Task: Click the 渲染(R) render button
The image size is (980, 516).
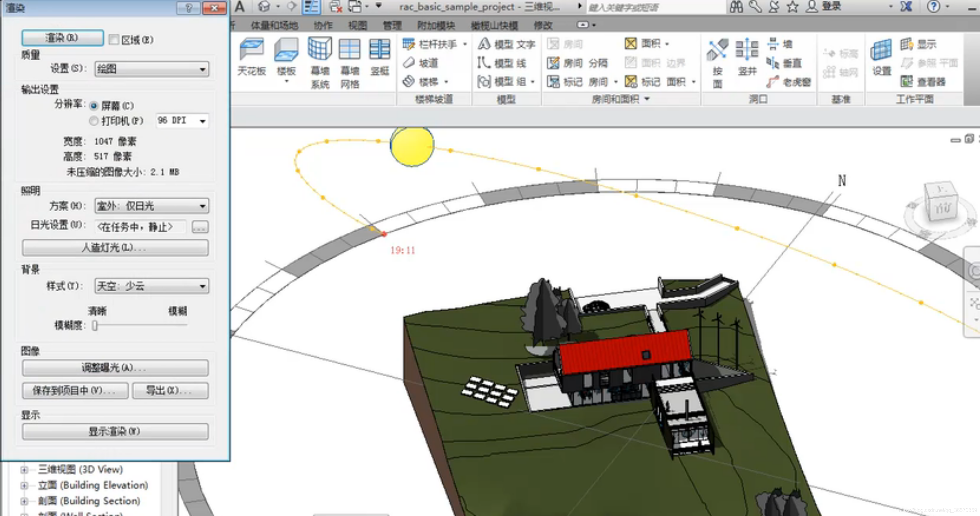Action: pyautogui.click(x=63, y=38)
